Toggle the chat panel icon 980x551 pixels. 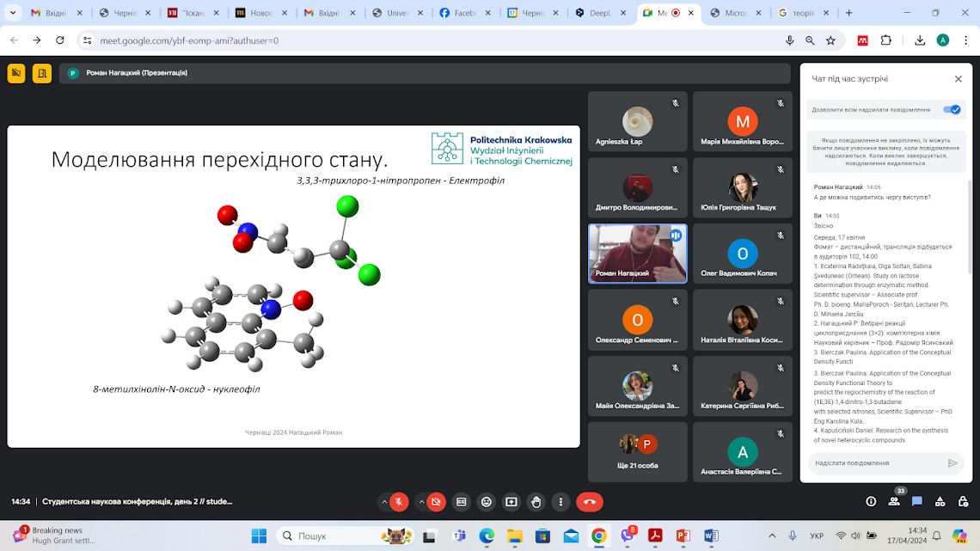(x=917, y=502)
